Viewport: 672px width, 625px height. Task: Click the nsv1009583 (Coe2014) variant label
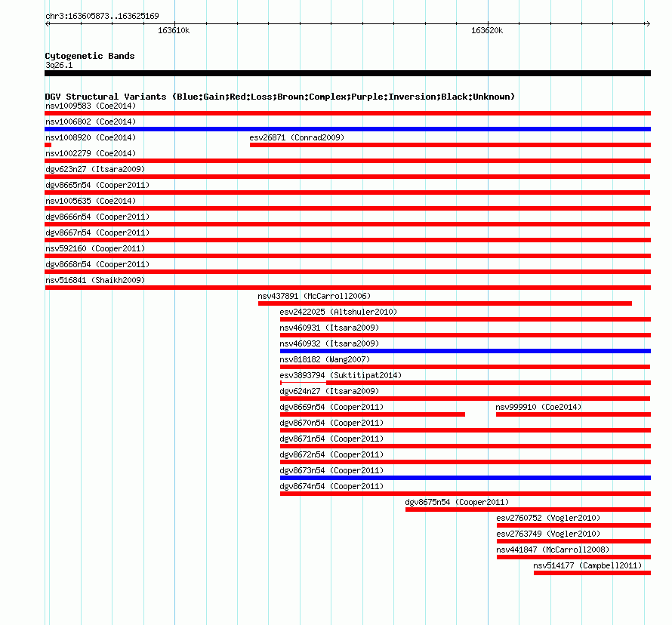tap(91, 106)
